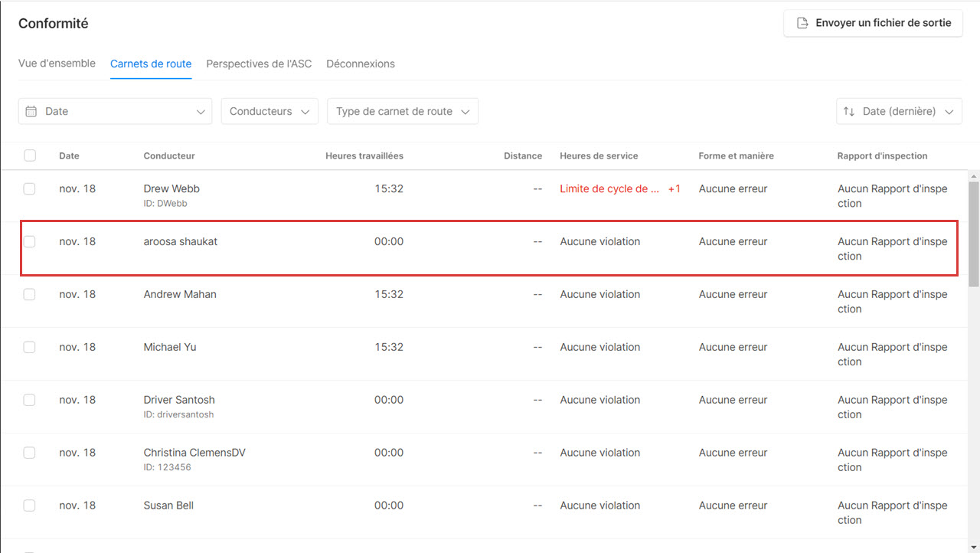Click Drew Webb's Aucun Rapport d'inspection cell
This screenshot has height=553, width=980.
click(893, 196)
